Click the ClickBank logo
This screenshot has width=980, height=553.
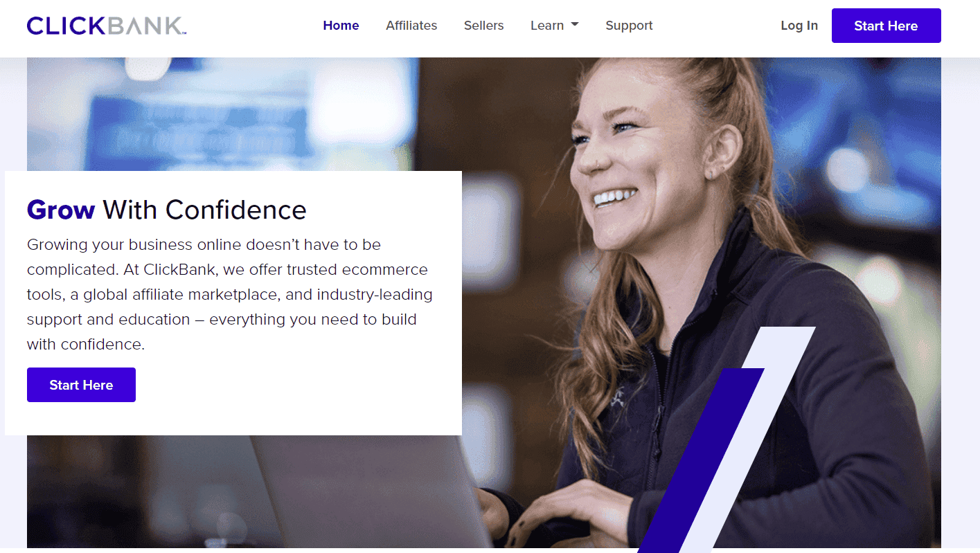click(107, 26)
